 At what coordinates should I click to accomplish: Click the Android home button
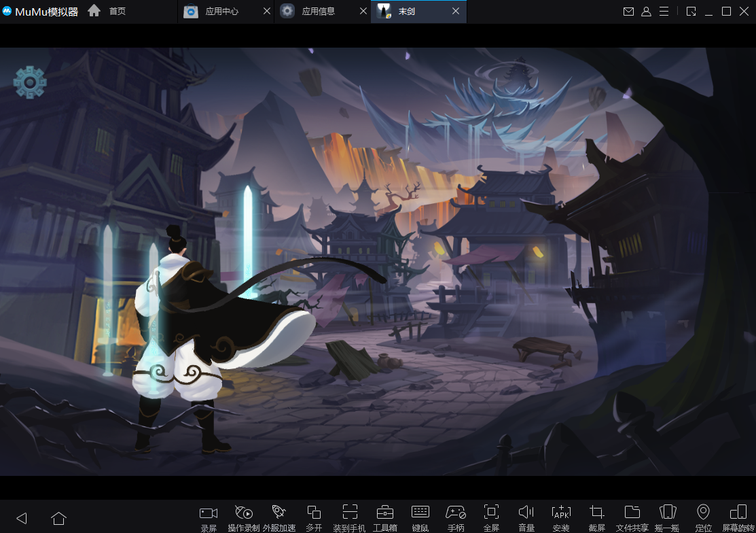point(58,519)
